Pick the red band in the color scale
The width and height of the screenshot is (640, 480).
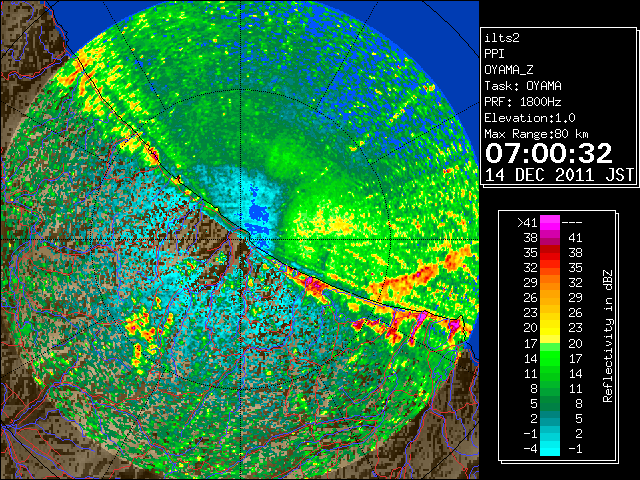pyautogui.click(x=550, y=253)
